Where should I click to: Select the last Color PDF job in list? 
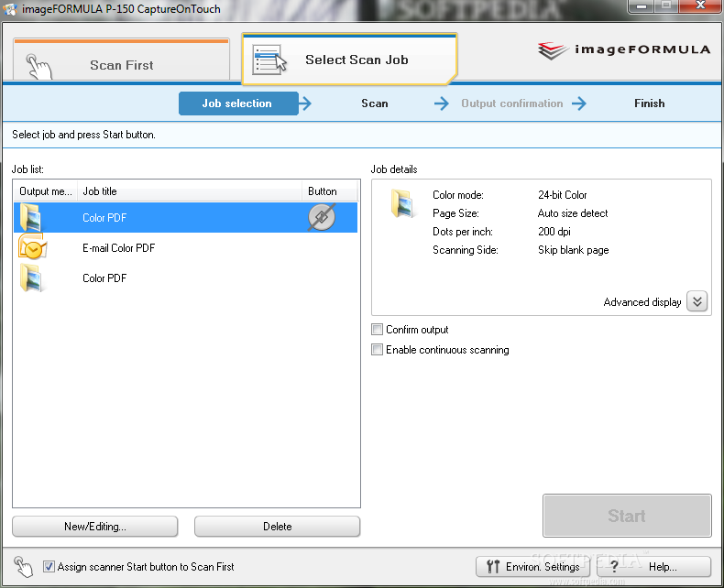[x=186, y=278]
